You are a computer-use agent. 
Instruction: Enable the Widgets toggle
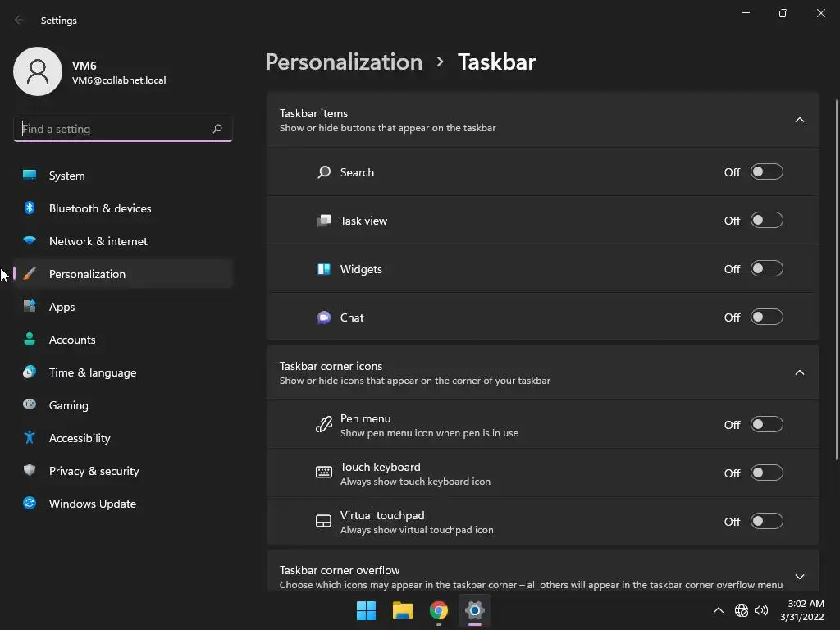click(767, 269)
